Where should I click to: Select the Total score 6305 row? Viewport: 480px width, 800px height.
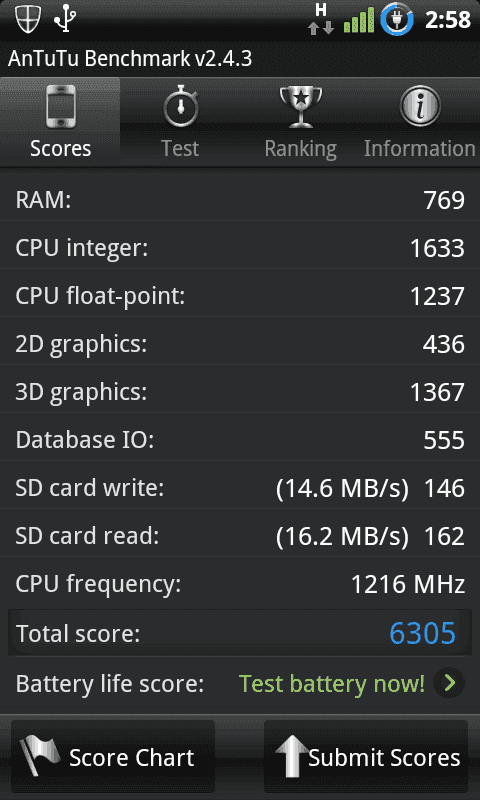click(240, 633)
